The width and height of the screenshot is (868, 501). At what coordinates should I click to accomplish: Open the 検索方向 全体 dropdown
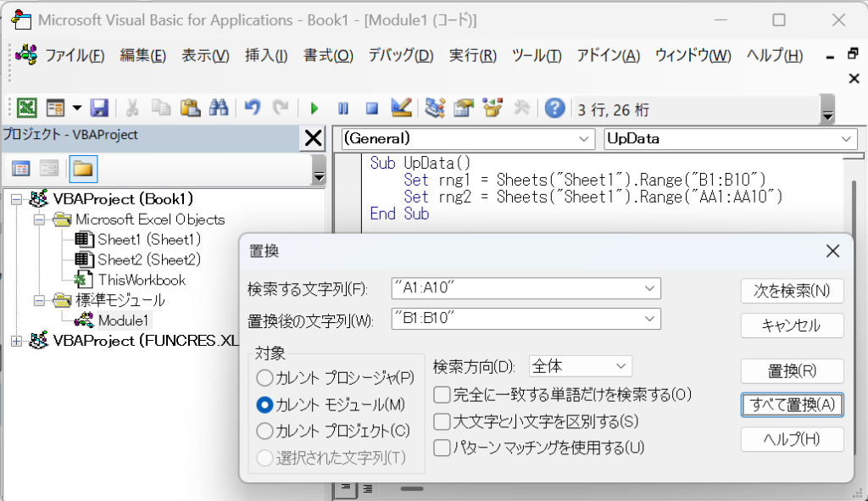point(620,366)
